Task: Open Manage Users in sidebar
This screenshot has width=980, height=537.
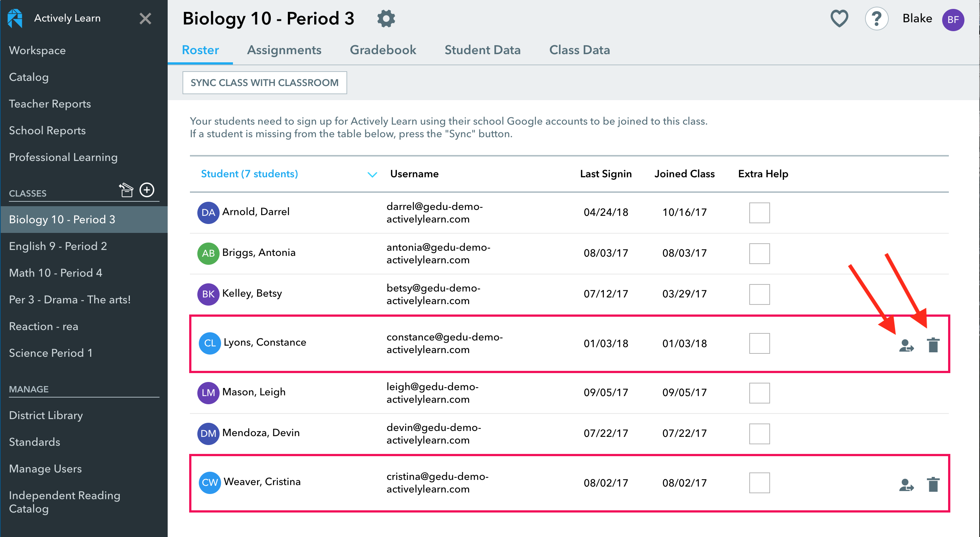Action: [45, 468]
